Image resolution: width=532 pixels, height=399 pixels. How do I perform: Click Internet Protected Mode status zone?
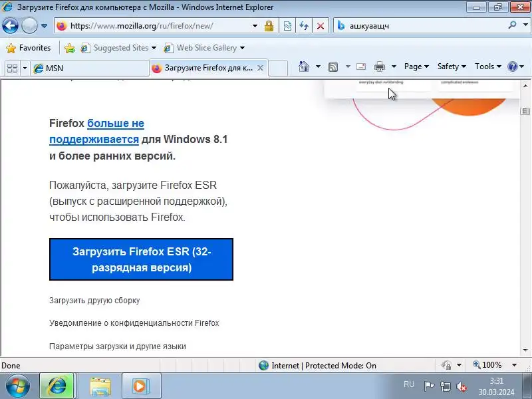tap(318, 365)
